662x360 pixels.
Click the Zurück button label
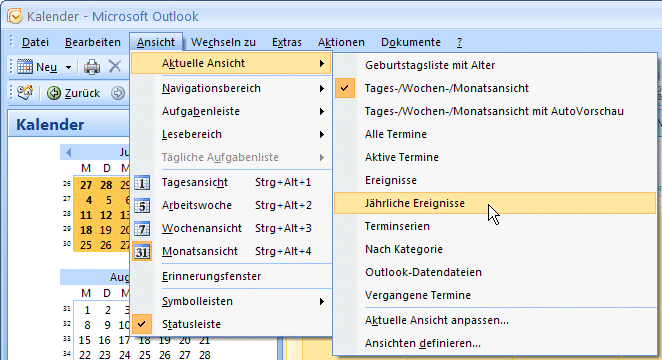point(82,93)
